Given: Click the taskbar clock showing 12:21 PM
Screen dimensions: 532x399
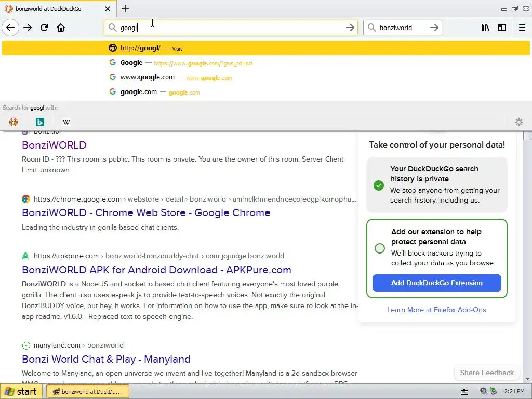Looking at the screenshot, I should tap(513, 392).
